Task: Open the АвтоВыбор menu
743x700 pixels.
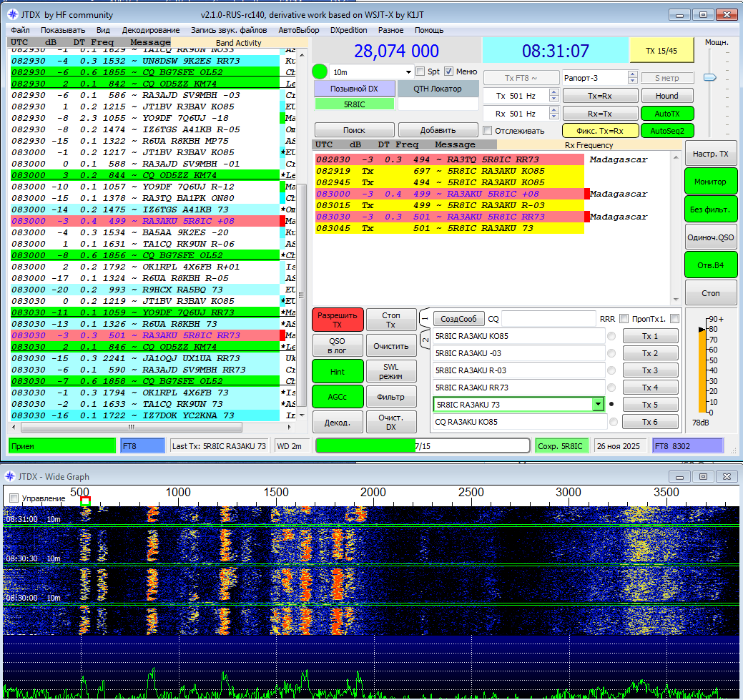Action: 298,30
